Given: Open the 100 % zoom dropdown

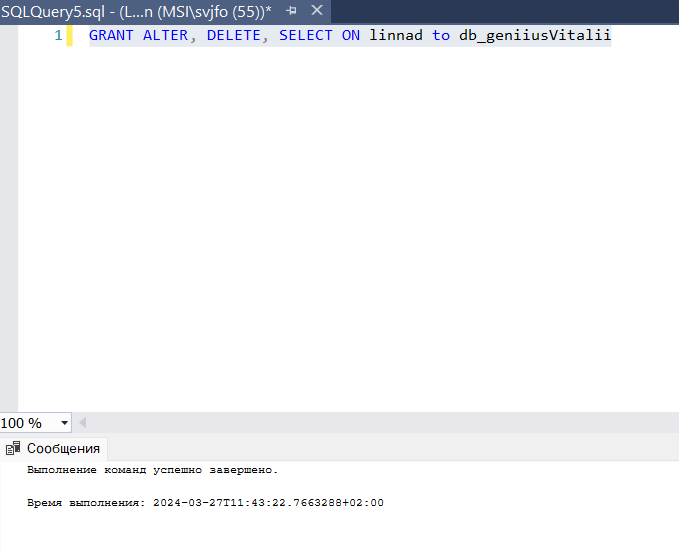Looking at the screenshot, I should (x=64, y=423).
